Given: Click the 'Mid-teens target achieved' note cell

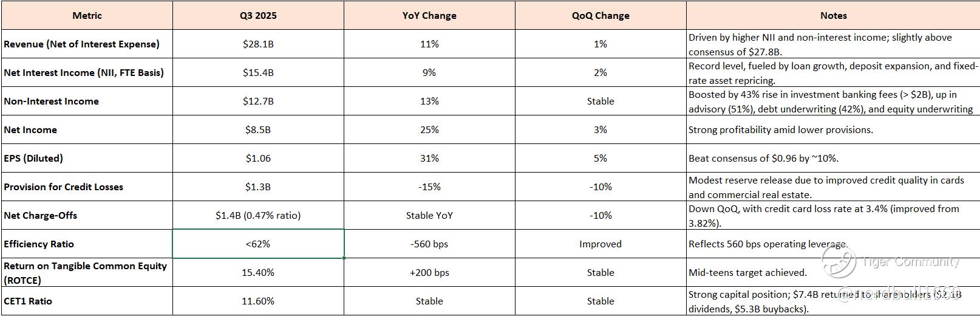Looking at the screenshot, I should click(833, 273).
